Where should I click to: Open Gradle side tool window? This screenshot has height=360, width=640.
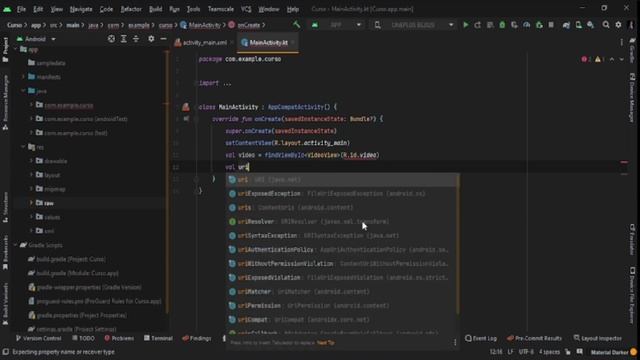632,51
